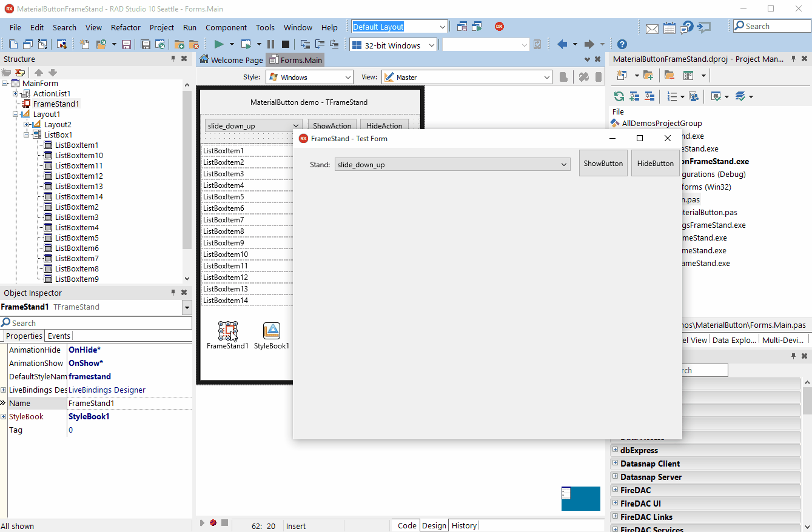
Task: Select the AllDemosProjectGroup node in Project Manager
Action: [x=662, y=123]
